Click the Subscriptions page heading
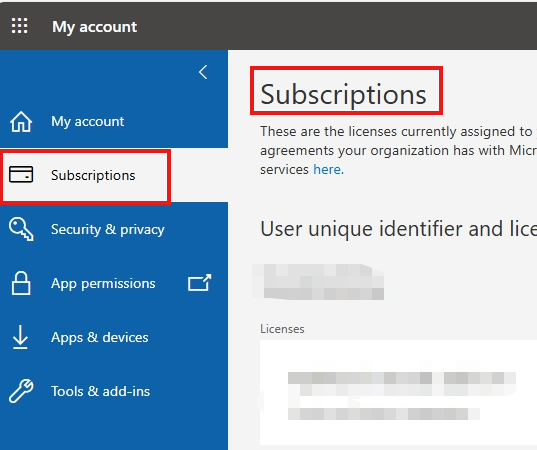This screenshot has height=450, width=537. [344, 94]
